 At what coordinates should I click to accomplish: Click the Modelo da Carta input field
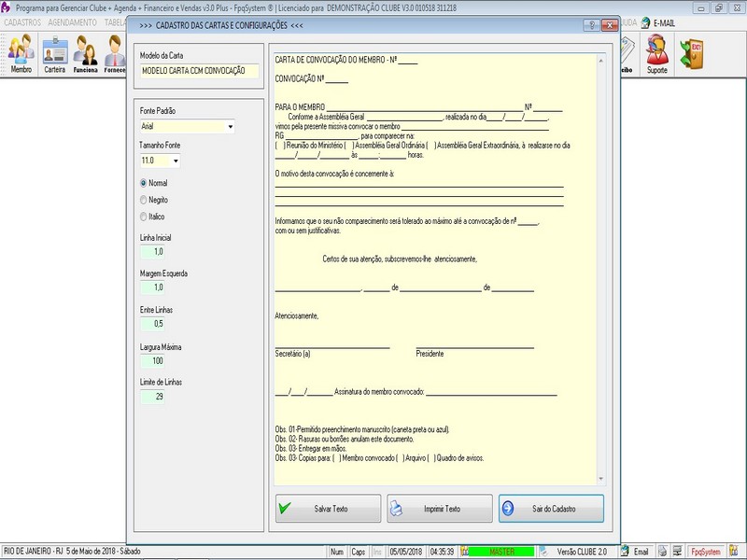pos(200,71)
